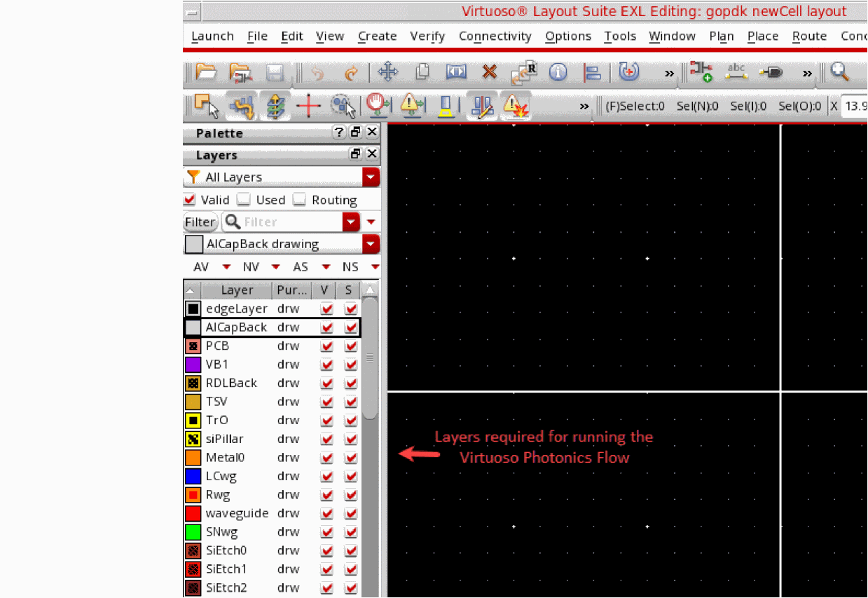Click the funnel filter icon beside All Layers

click(x=193, y=177)
